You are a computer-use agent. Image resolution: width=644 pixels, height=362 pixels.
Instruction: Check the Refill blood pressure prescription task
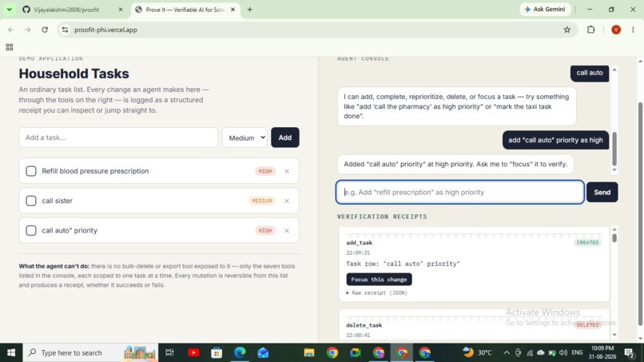tap(31, 171)
